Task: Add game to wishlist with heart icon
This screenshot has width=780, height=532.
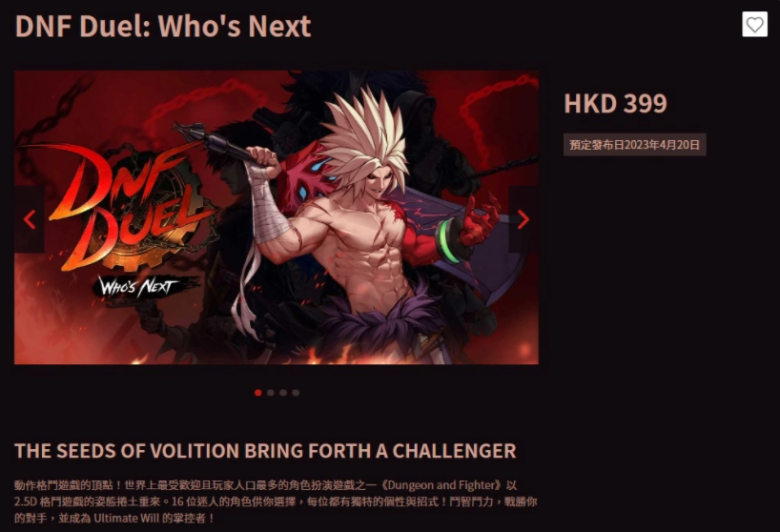Action: [x=754, y=25]
